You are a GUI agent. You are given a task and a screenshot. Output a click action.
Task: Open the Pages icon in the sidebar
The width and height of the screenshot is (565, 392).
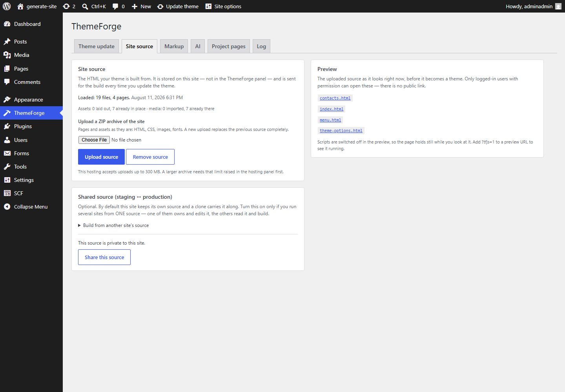tap(7, 69)
